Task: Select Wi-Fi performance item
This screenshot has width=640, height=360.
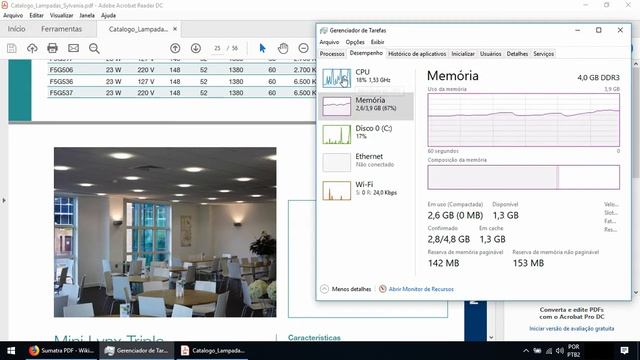Action: pos(366,190)
